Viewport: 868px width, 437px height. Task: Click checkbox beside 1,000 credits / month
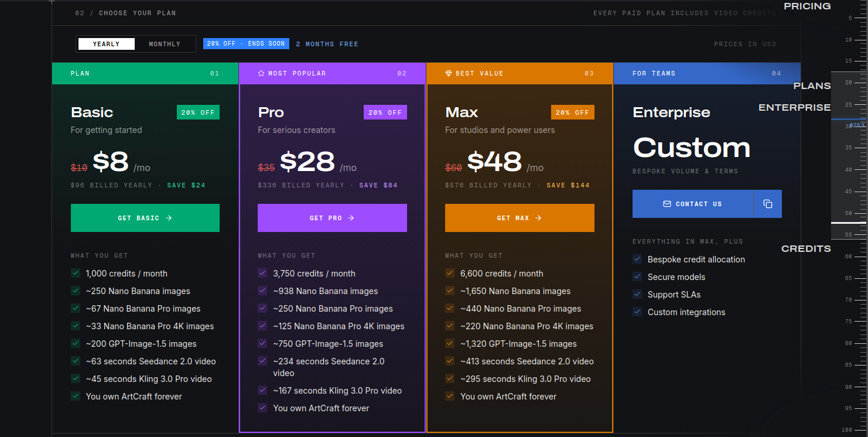click(x=76, y=273)
